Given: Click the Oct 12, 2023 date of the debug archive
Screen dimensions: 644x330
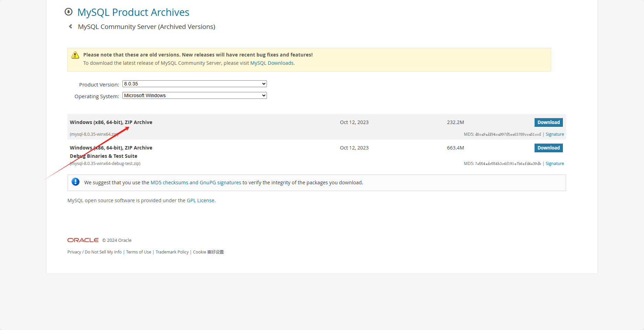Looking at the screenshot, I should click(354, 148).
